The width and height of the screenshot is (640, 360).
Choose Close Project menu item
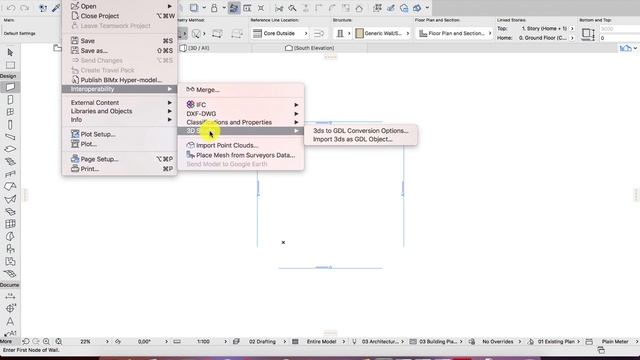[119, 16]
